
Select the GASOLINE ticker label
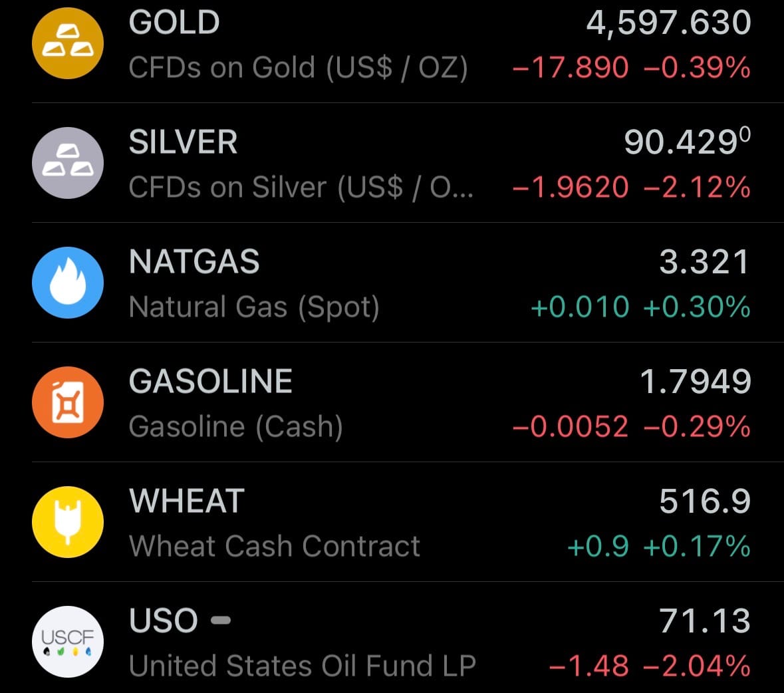211,382
